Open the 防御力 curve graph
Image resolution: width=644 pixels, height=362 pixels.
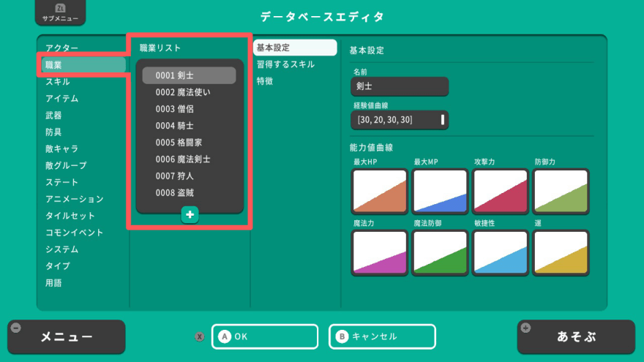coord(561,192)
